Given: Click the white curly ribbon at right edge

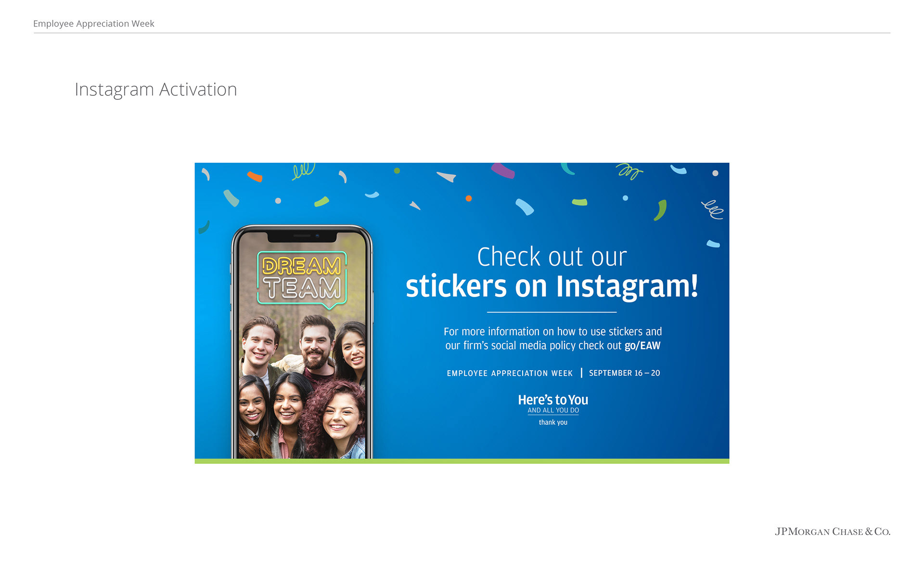Looking at the screenshot, I should 712,209.
